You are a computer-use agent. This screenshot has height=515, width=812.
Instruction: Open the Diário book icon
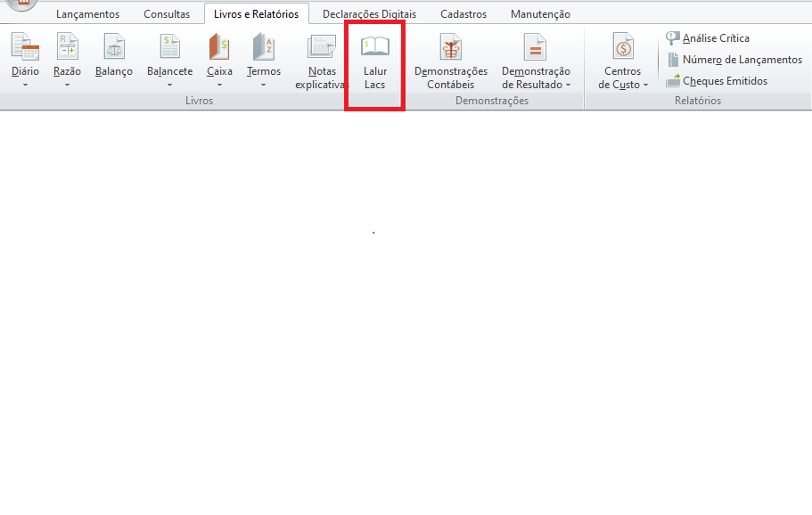click(25, 46)
